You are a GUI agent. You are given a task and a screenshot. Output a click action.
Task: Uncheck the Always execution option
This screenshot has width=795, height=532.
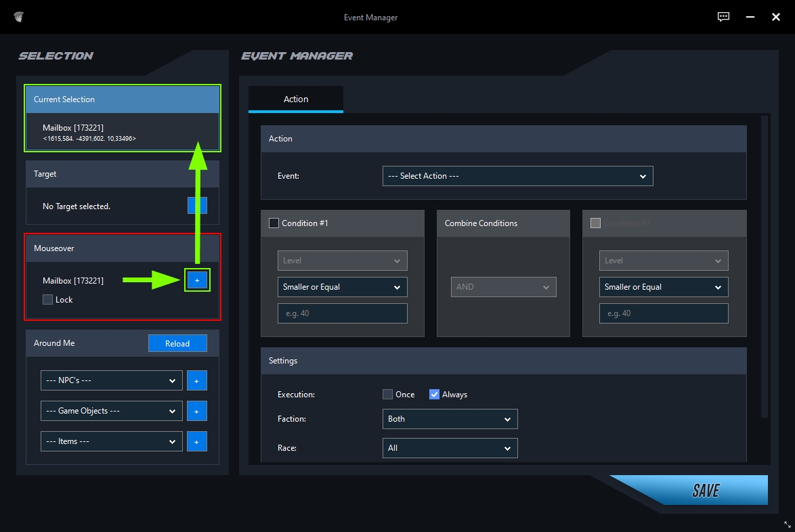[435, 395]
